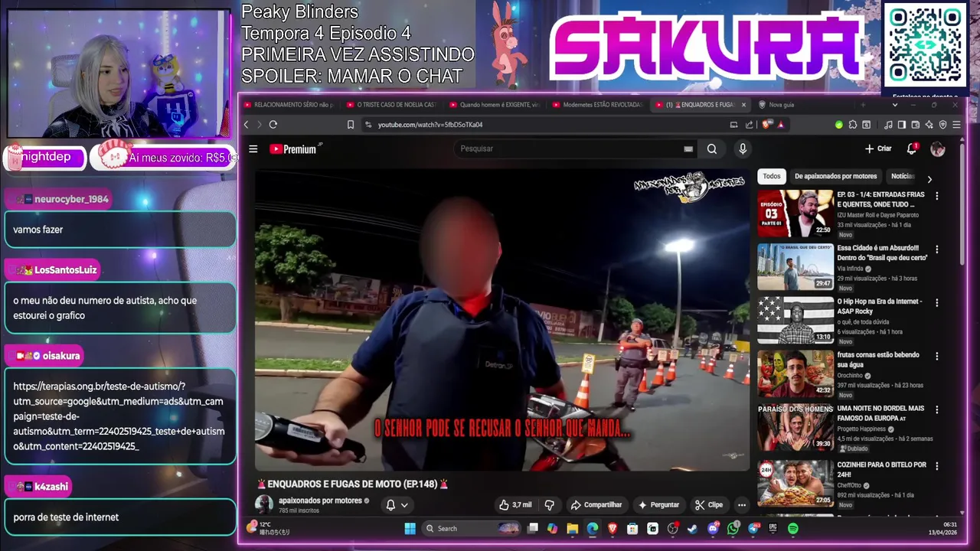The height and width of the screenshot is (551, 980).
Task: Open Spotify from the taskbar
Action: click(792, 529)
